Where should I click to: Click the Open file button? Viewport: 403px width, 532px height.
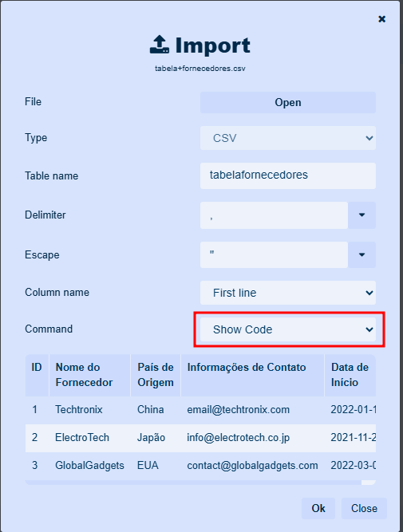click(287, 102)
